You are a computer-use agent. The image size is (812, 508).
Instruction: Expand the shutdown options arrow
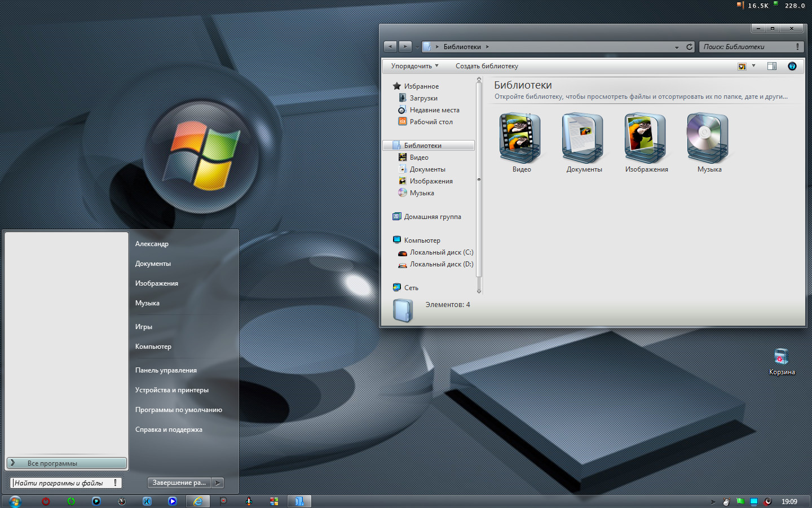[218, 483]
